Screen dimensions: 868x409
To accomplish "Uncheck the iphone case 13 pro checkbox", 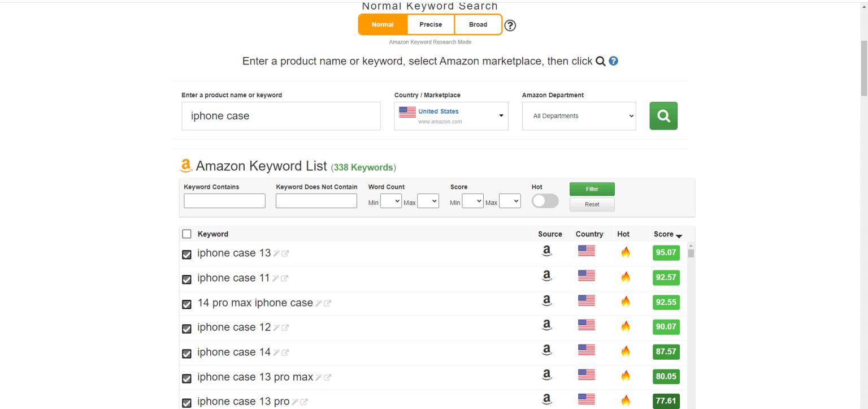I will coord(186,403).
